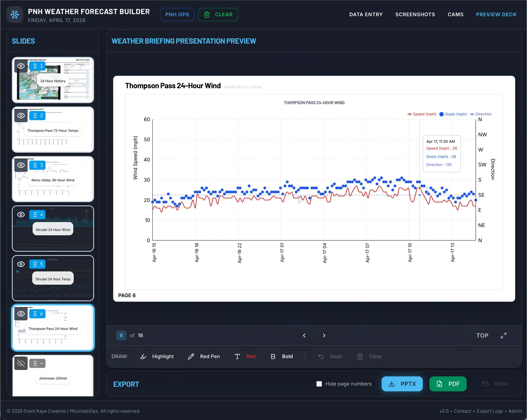This screenshot has width=527, height=420.
Task: Open Strudel 24 Hour Wind slide
Action: click(53, 229)
